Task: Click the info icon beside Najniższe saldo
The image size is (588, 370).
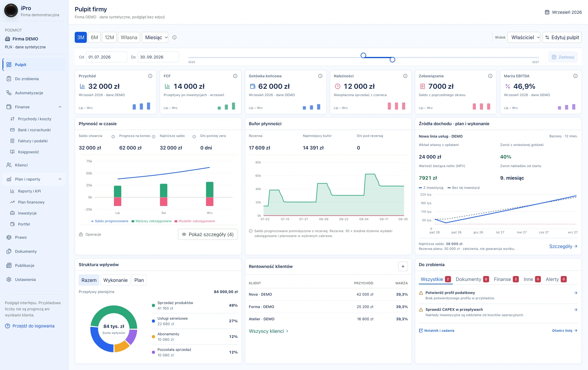Action: 194,137
